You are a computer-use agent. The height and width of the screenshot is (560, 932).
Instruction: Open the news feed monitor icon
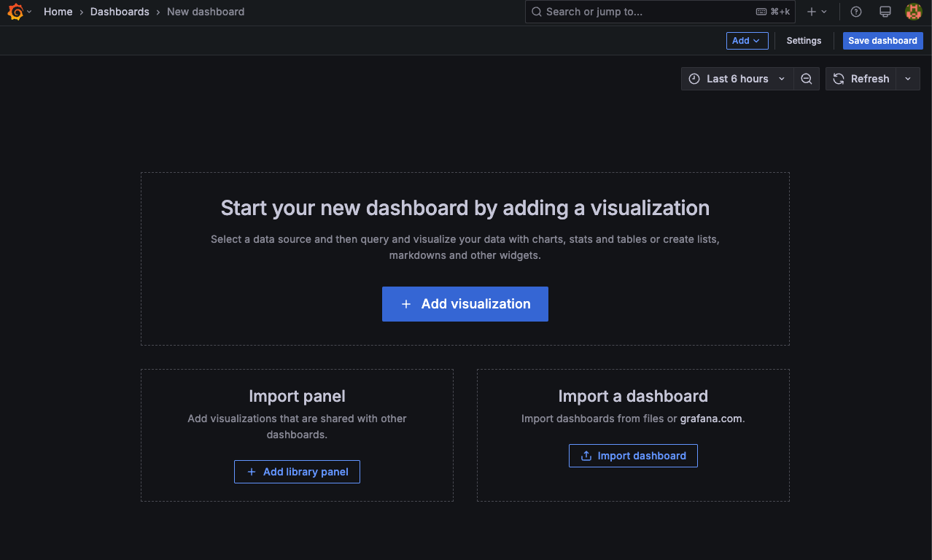pyautogui.click(x=885, y=12)
